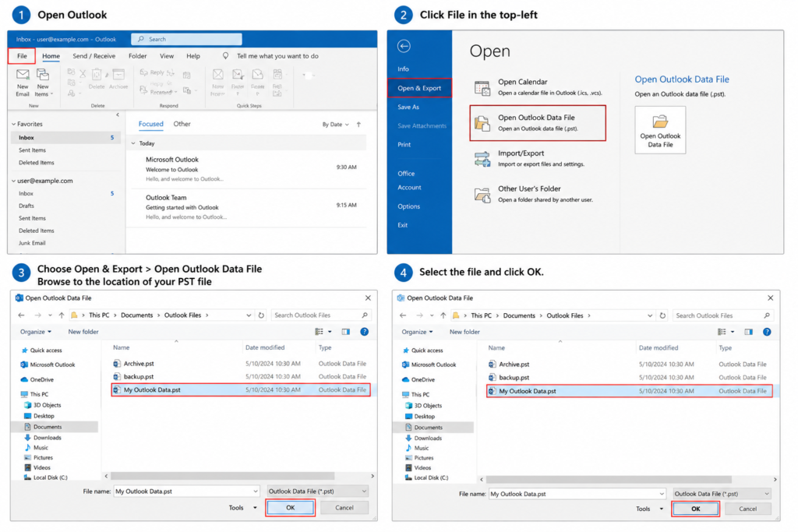
Task: Collapse the Today message group
Action: (133, 143)
